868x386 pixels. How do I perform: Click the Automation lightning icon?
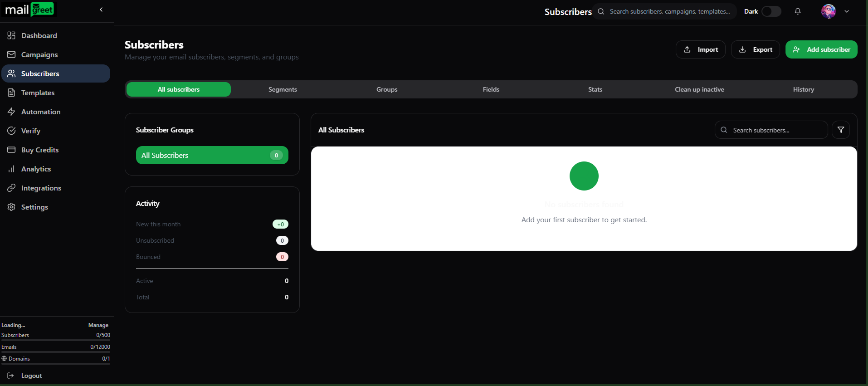tap(11, 112)
